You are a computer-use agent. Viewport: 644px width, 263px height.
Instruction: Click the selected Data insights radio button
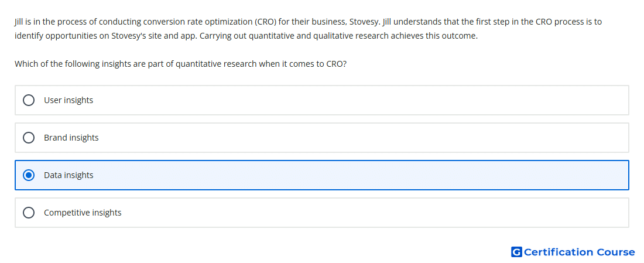click(x=29, y=176)
